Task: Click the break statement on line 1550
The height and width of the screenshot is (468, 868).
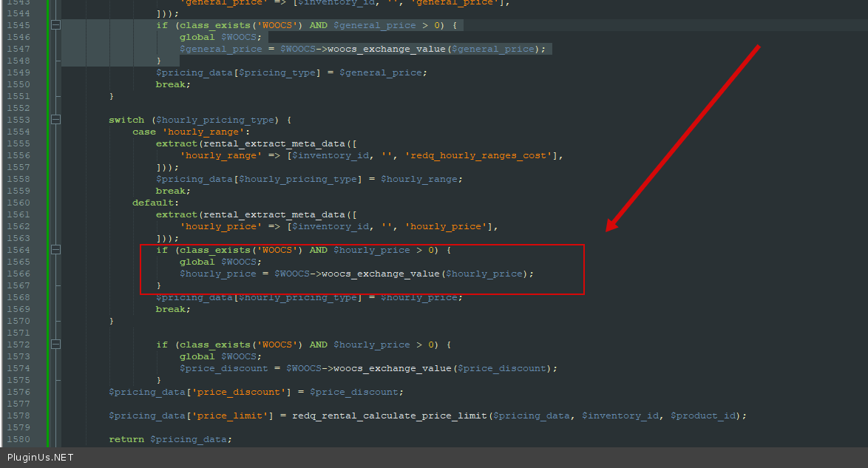Action: click(x=172, y=84)
